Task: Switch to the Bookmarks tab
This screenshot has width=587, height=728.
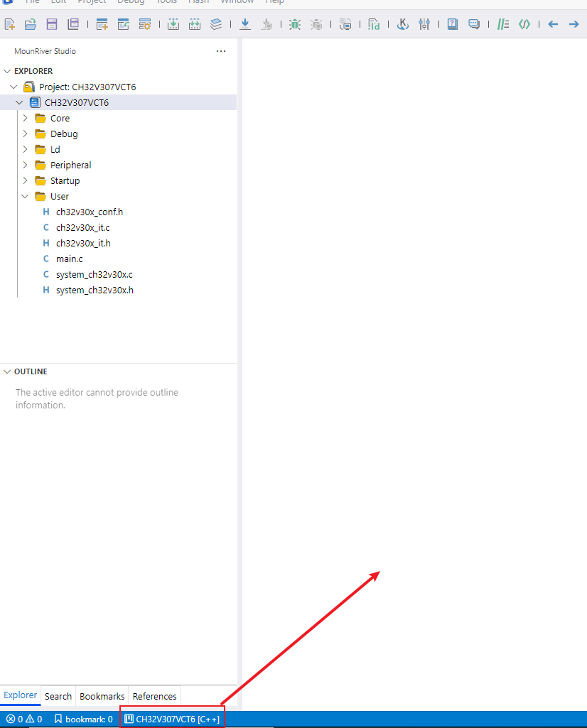Action: [102, 697]
